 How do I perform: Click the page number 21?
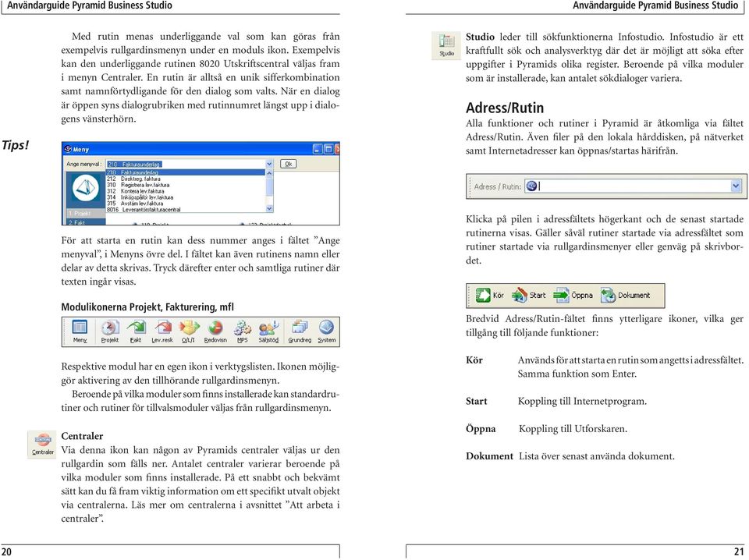pyautogui.click(x=739, y=552)
